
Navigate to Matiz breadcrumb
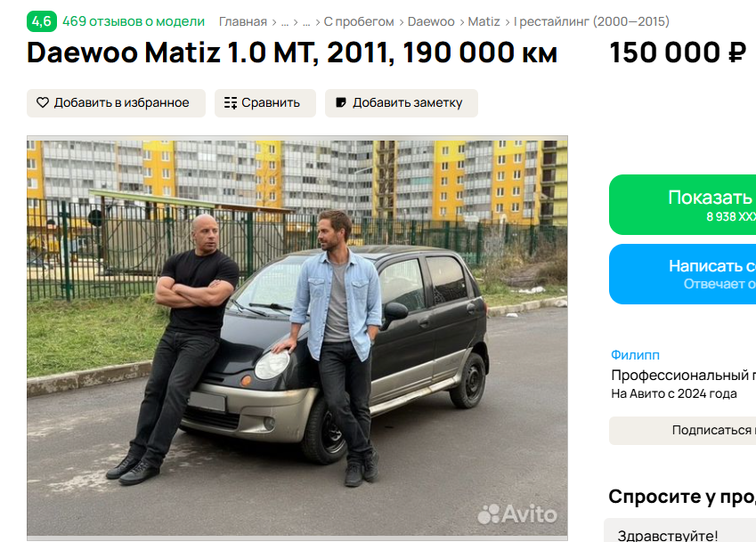[484, 21]
